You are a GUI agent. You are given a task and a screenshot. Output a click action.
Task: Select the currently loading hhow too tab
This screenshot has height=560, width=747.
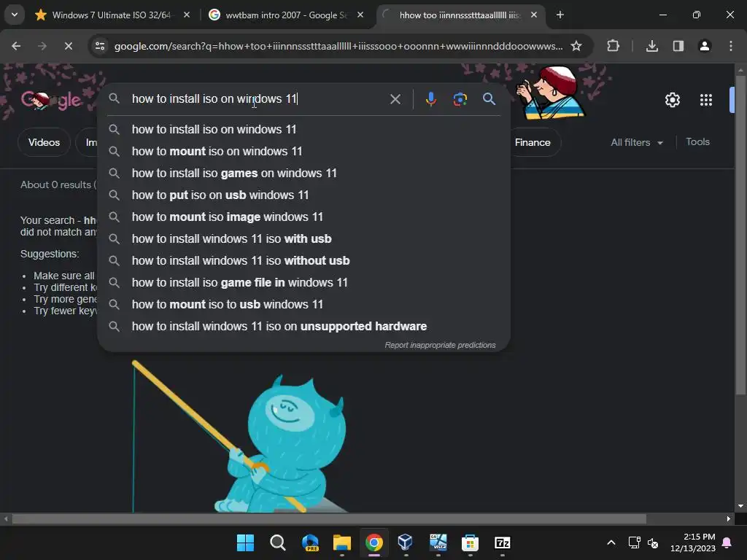coord(460,15)
